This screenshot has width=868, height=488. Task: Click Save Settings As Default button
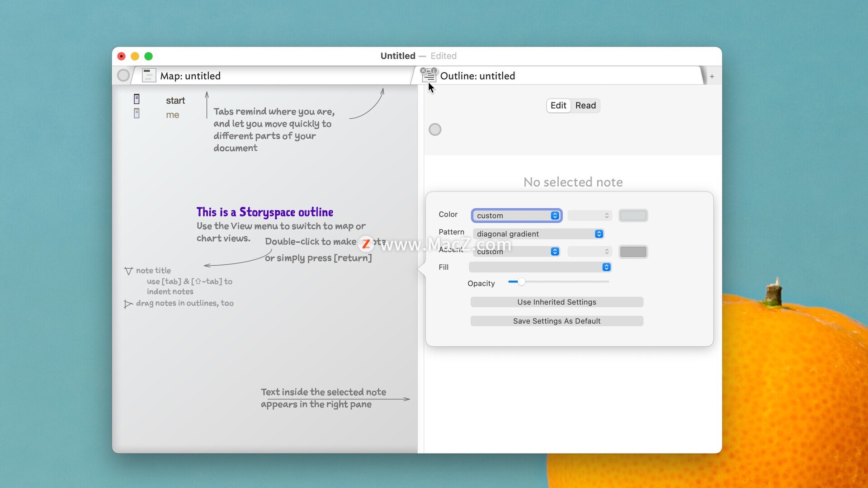pyautogui.click(x=557, y=321)
